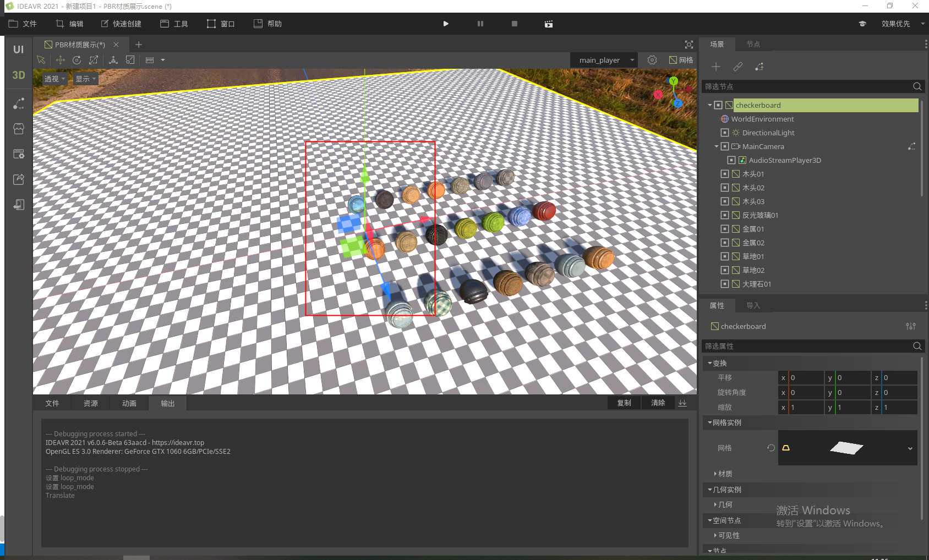Select the ruler measure tool

pos(150,60)
